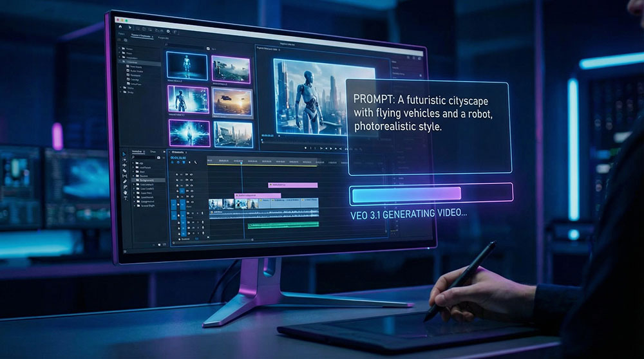
Task: Select the robot in corridor thumbnail with pink border
Action: 188,99
